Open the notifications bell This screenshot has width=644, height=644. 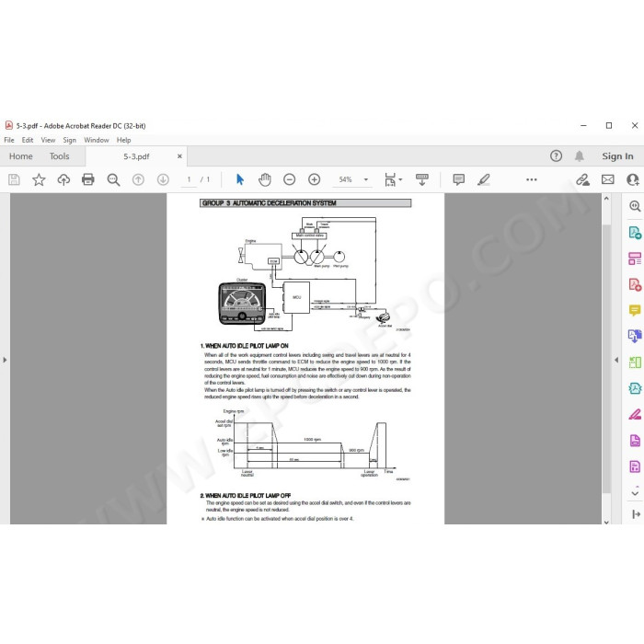[x=580, y=156]
